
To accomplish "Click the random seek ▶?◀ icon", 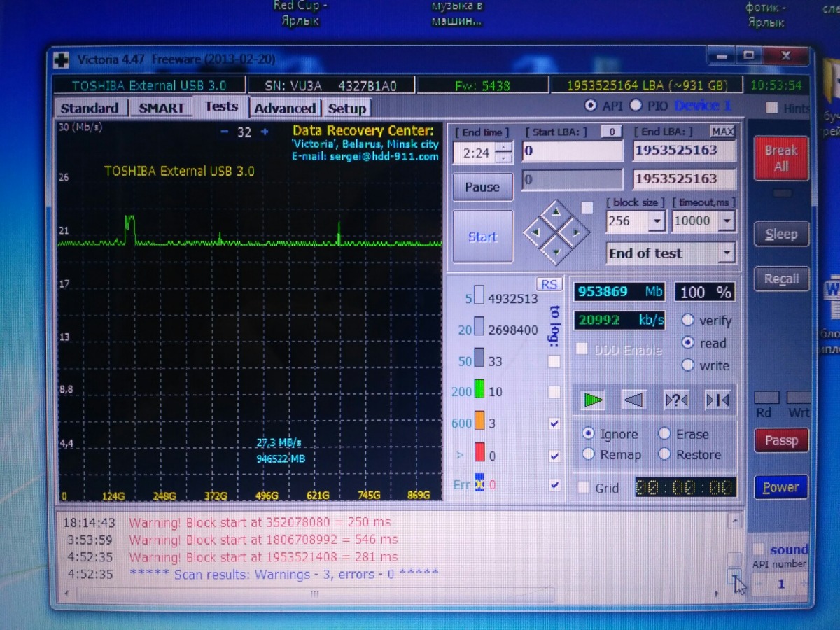I will click(x=676, y=400).
